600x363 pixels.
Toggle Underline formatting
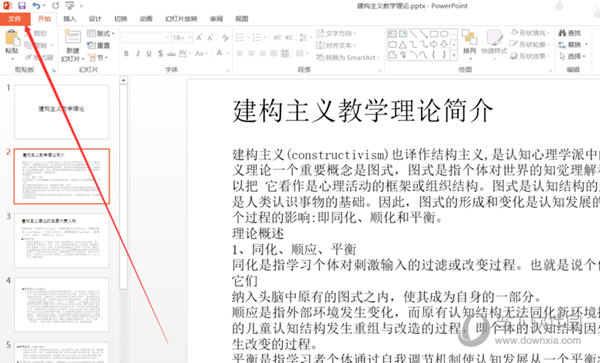point(149,54)
